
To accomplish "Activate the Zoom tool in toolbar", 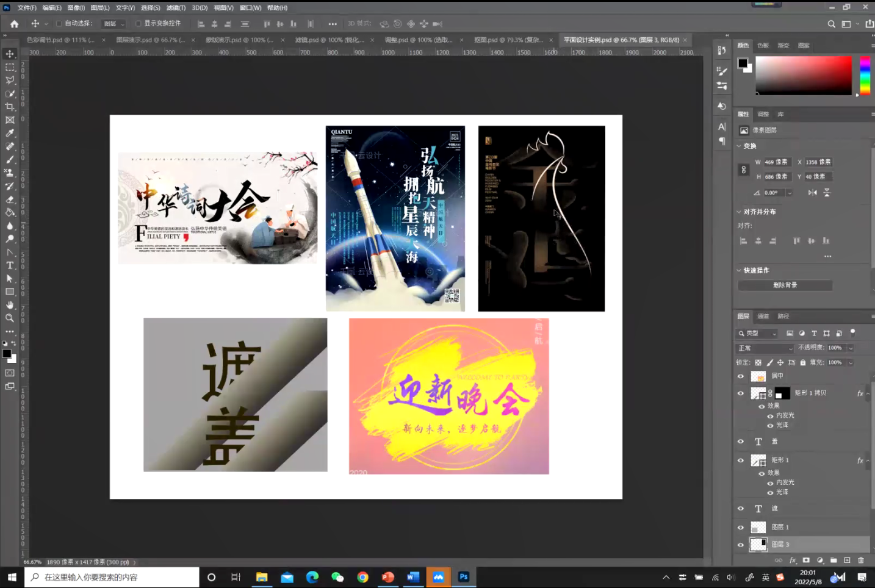I will (10, 318).
